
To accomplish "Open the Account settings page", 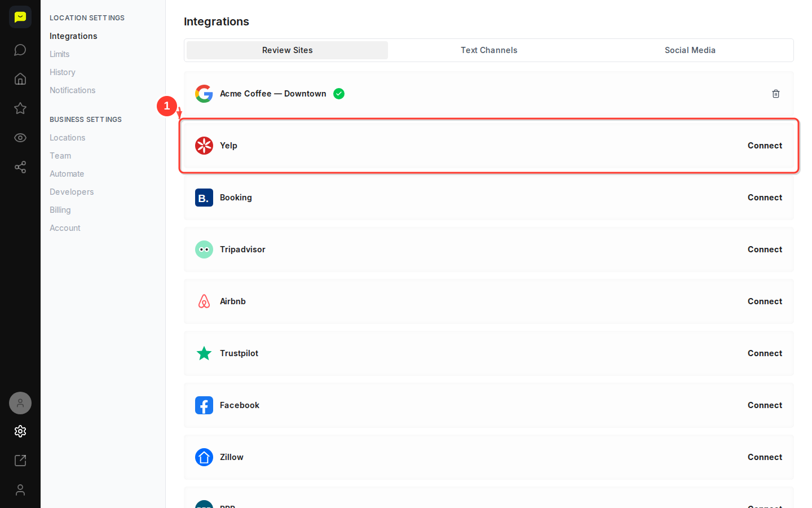I will pyautogui.click(x=65, y=228).
